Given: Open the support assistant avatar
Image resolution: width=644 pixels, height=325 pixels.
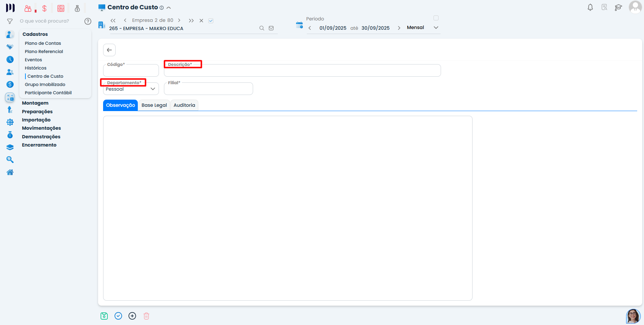Looking at the screenshot, I should tap(633, 316).
